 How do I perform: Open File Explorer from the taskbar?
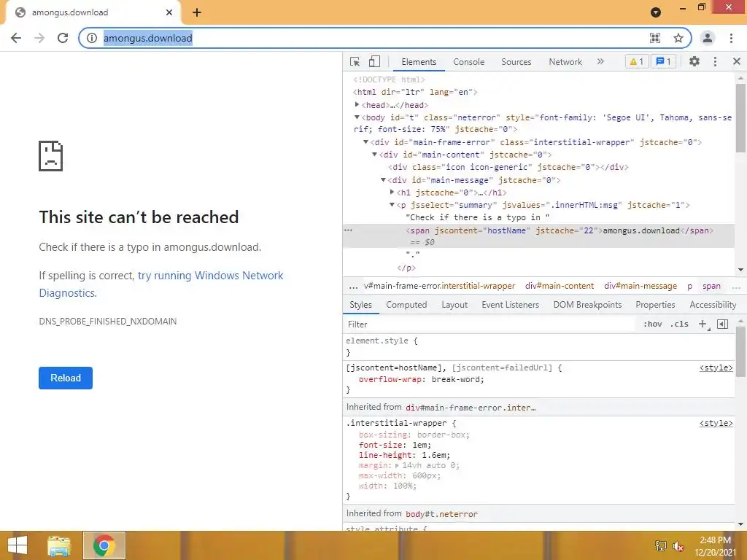click(x=59, y=545)
